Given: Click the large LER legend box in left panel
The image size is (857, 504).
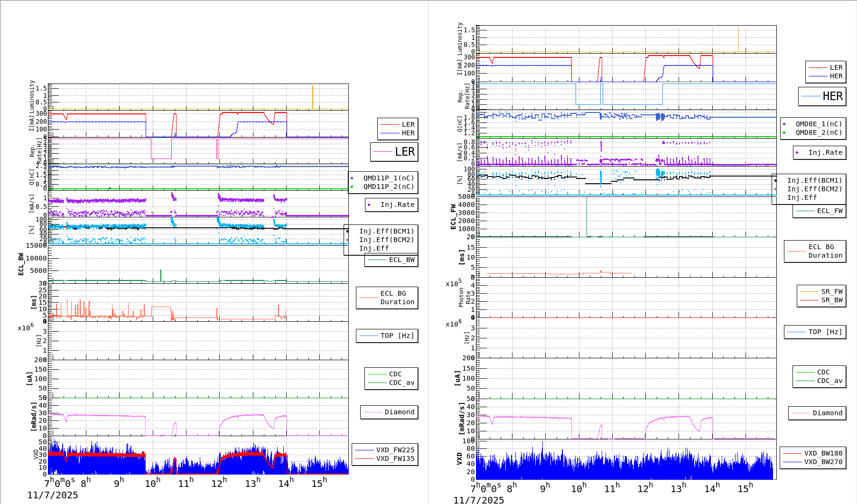Looking at the screenshot, I should pyautogui.click(x=394, y=152).
